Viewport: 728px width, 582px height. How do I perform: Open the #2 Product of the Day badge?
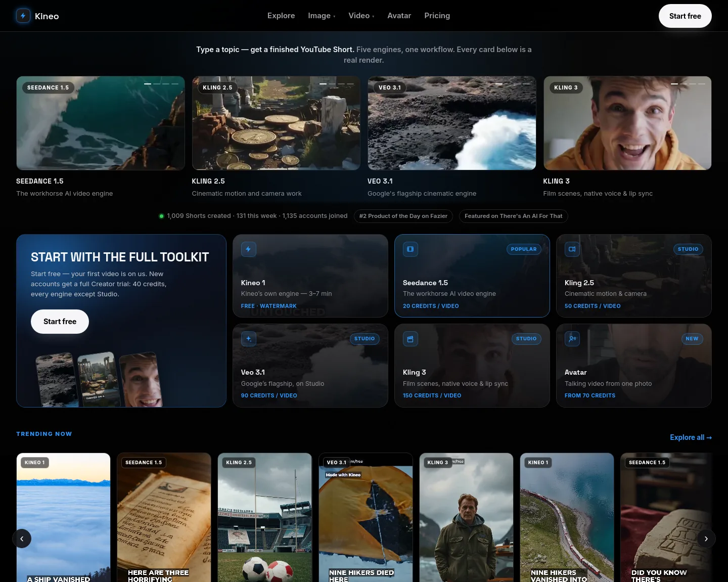coord(403,216)
